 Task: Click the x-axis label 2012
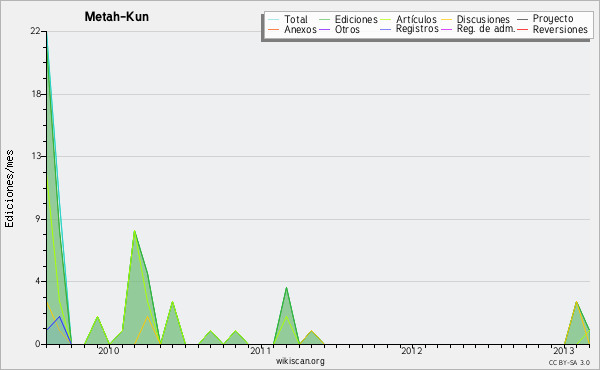[412, 350]
